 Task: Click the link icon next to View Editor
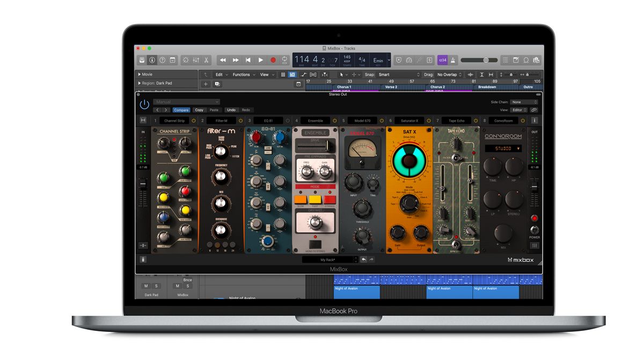[533, 109]
